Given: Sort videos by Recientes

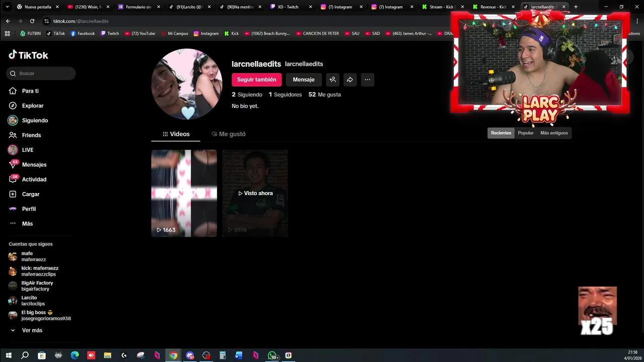Looking at the screenshot, I should [501, 133].
